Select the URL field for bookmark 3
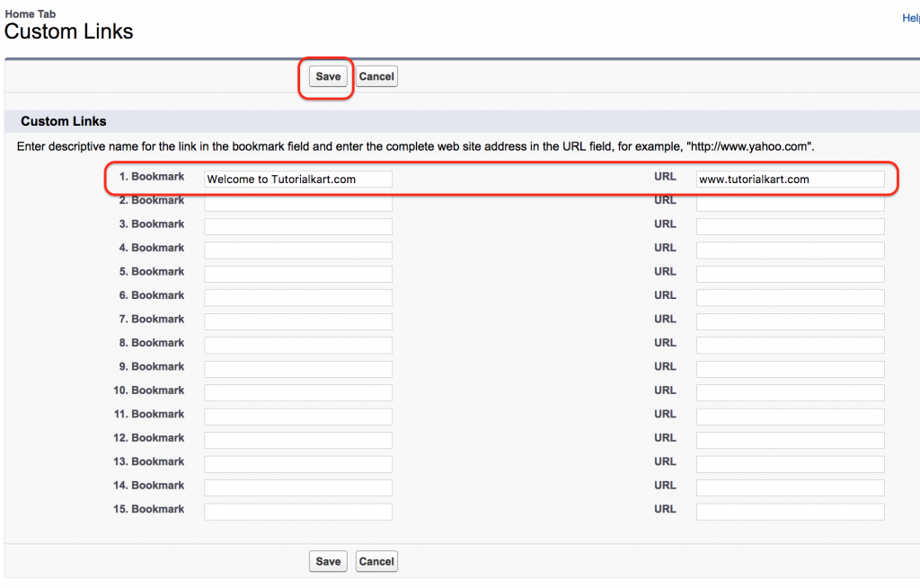Image resolution: width=920 pixels, height=588 pixels. coord(791,226)
